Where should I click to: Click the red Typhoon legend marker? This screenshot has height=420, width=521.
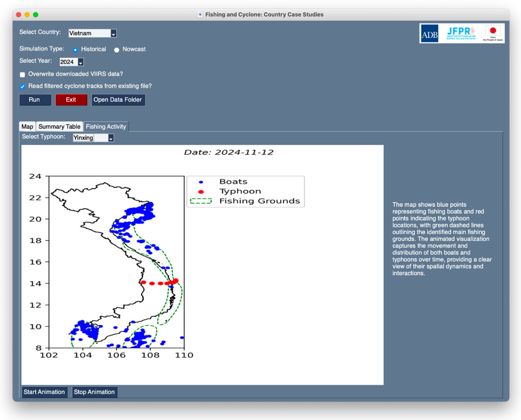[x=201, y=192]
